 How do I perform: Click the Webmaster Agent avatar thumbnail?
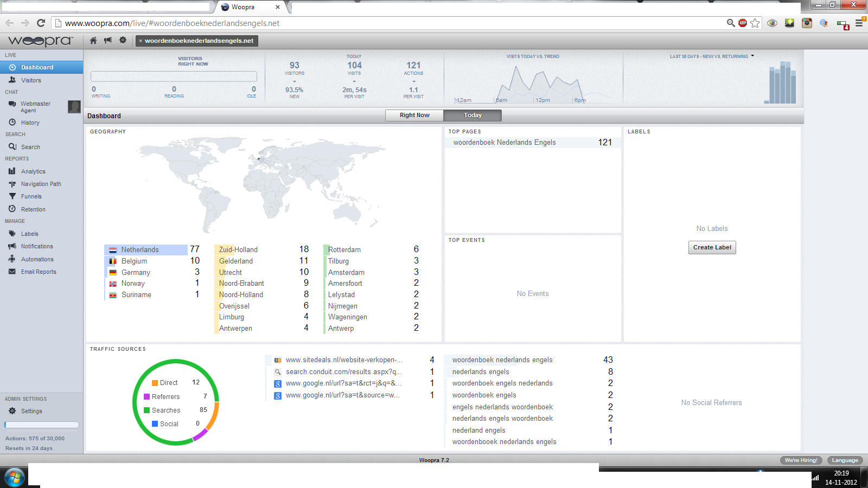[x=74, y=107]
